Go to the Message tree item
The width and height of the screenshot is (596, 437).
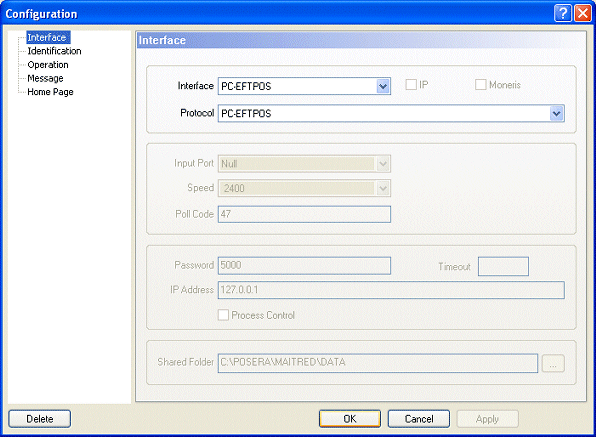[45, 78]
